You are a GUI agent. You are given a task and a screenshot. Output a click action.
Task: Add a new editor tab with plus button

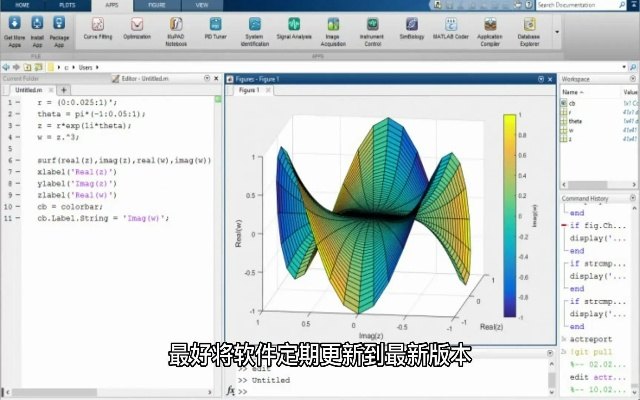pos(64,90)
